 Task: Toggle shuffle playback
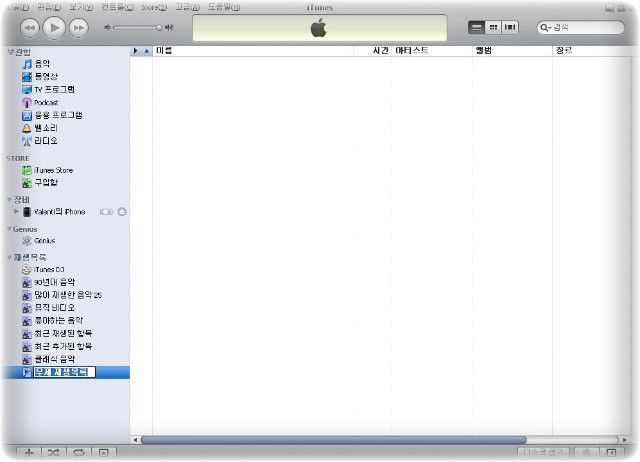pos(54,452)
